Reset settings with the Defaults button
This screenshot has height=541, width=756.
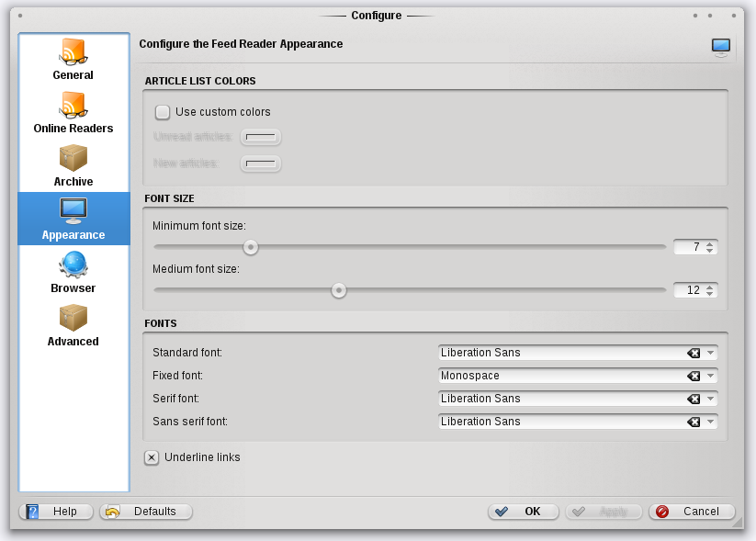coord(146,512)
